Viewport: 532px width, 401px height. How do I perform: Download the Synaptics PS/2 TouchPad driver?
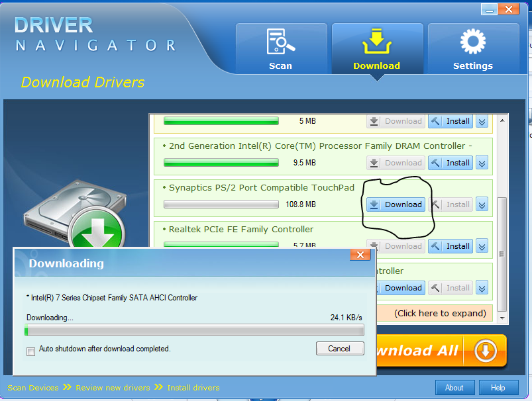[x=396, y=204]
